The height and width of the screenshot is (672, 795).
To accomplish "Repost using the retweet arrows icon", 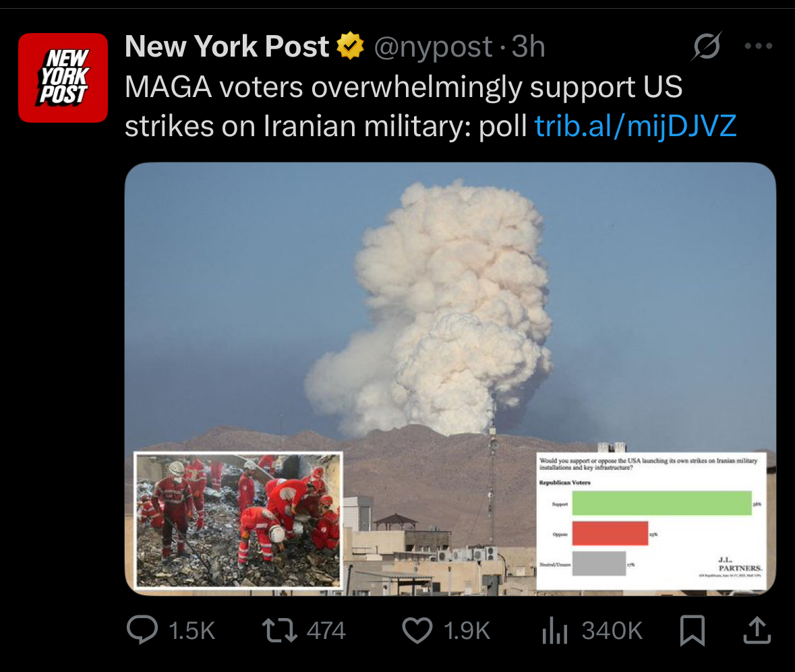I will (x=279, y=630).
